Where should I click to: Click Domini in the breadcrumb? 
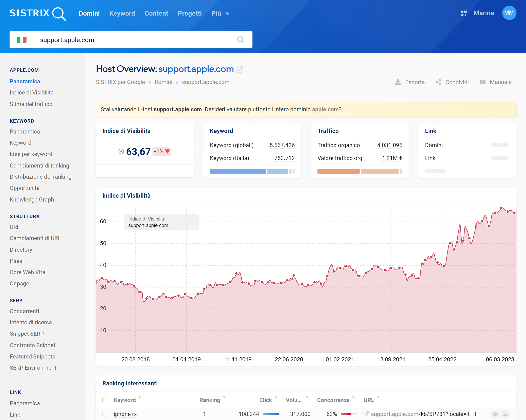[x=163, y=82]
